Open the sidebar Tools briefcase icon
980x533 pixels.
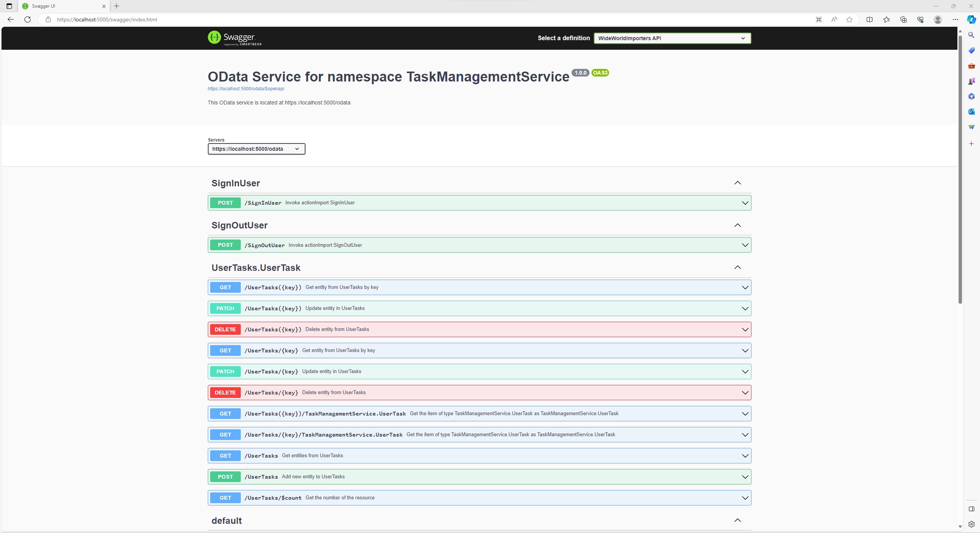point(971,66)
